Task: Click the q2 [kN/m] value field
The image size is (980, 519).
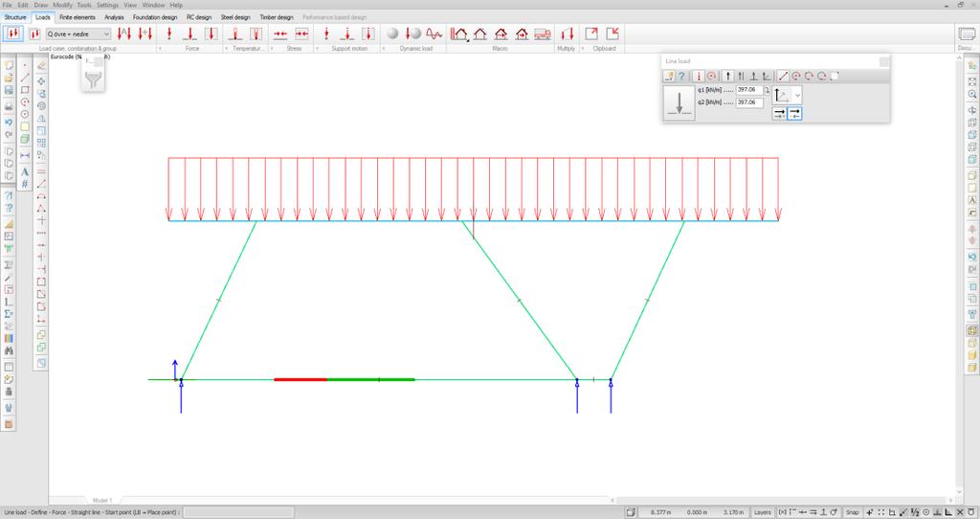Action: [x=749, y=102]
